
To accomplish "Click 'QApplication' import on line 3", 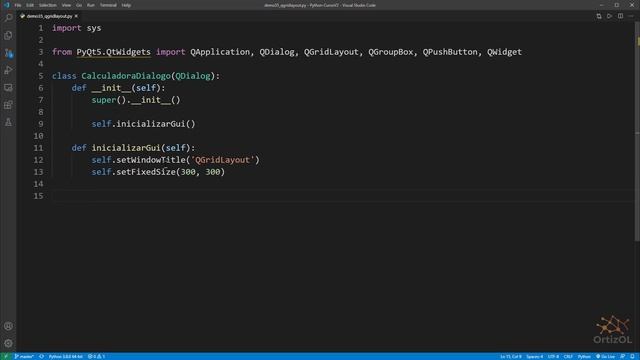I will point(220,52).
